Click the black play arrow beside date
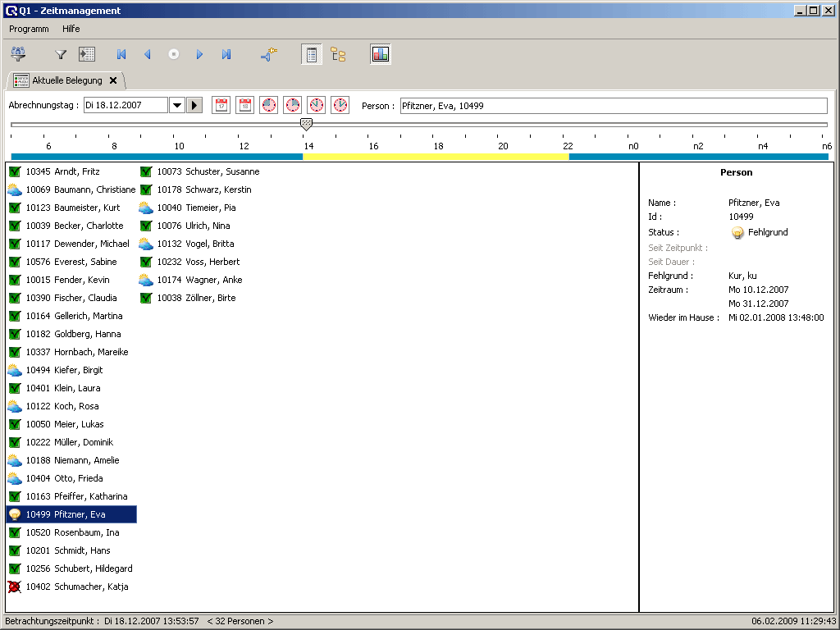Screen dimensions: 840x630 pyautogui.click(x=194, y=105)
